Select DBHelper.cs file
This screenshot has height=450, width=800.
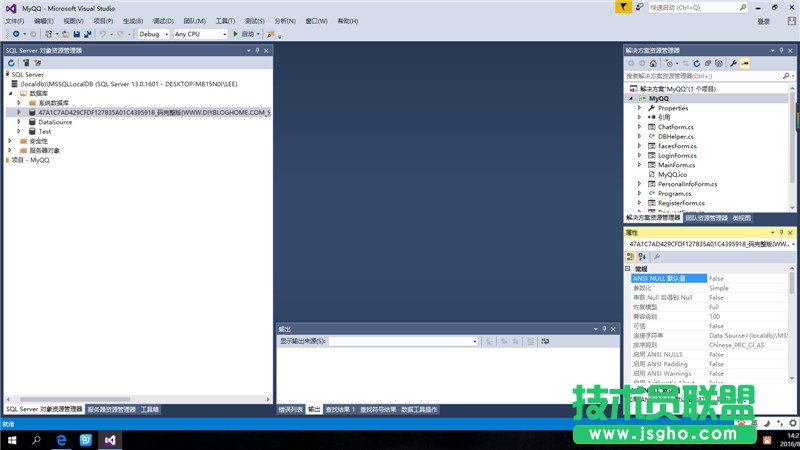click(x=676, y=137)
